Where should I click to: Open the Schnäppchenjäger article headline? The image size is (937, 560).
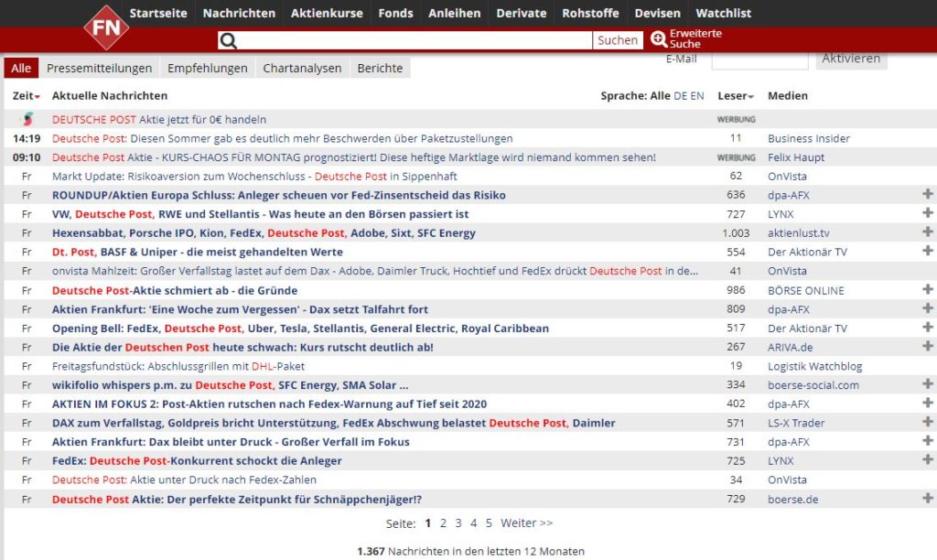(237, 499)
